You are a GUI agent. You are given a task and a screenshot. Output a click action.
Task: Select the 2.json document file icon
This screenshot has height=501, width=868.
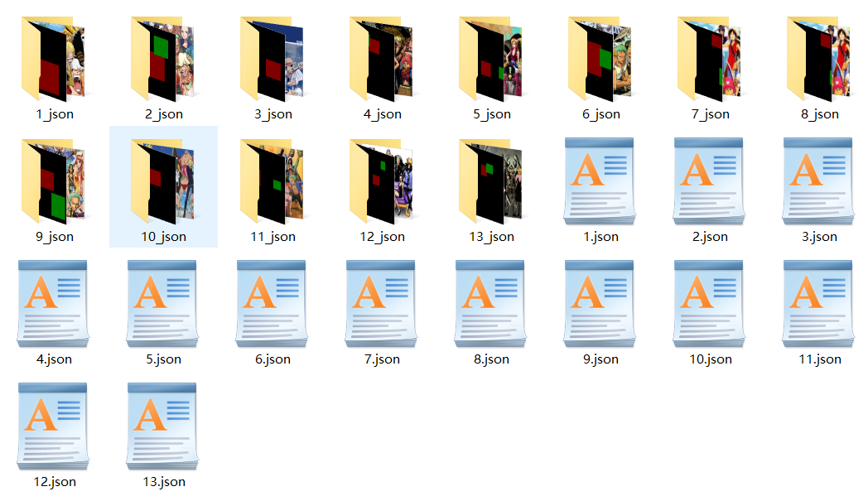[x=709, y=181]
